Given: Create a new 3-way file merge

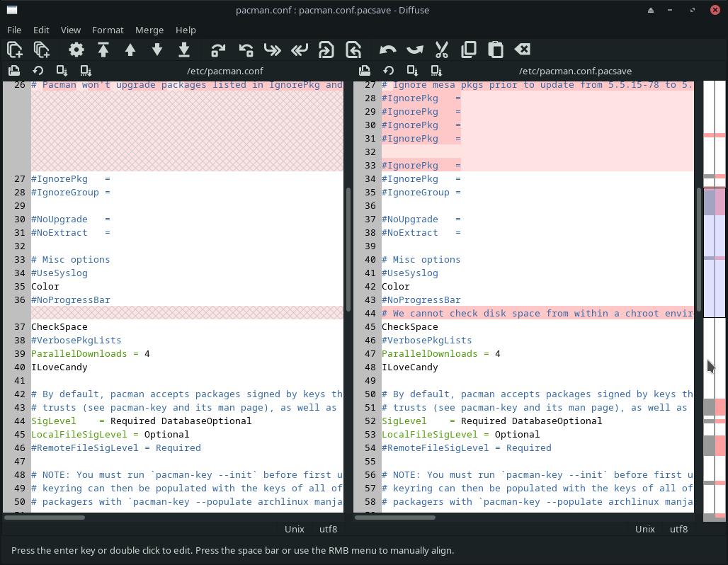Looking at the screenshot, I should coord(41,50).
